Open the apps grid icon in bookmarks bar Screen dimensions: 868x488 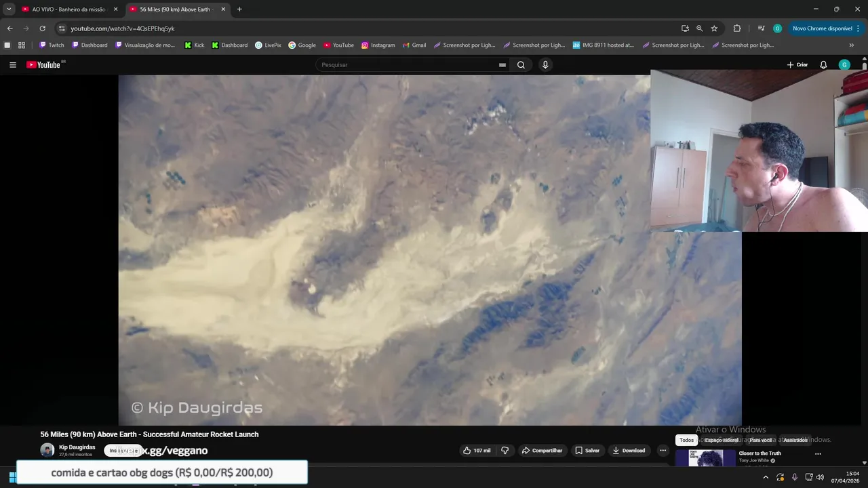[22, 45]
